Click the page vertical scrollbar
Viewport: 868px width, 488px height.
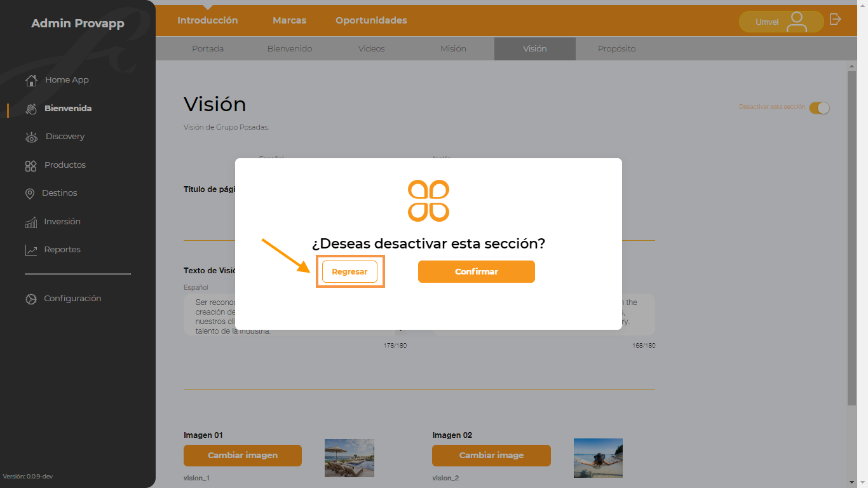coord(851,238)
